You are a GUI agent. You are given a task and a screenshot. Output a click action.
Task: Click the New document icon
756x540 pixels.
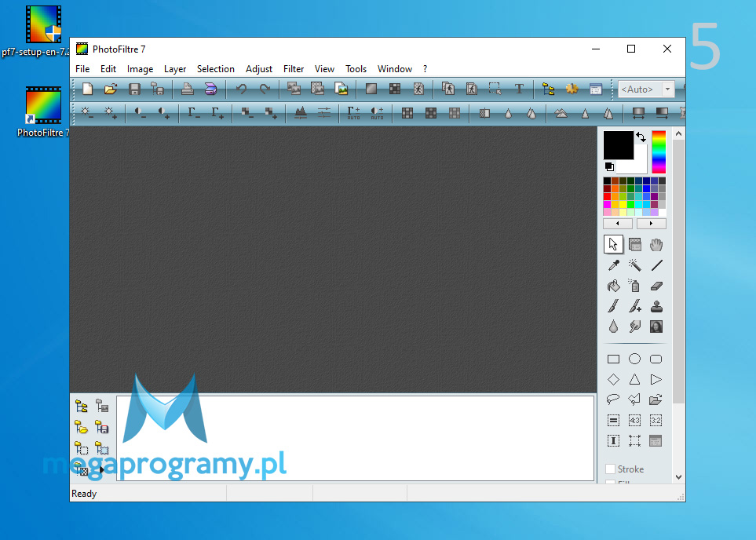coord(87,89)
